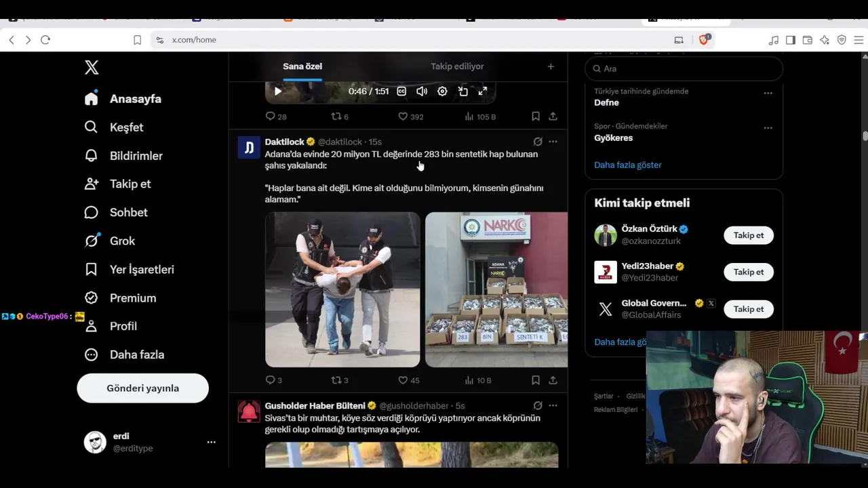Open account menu dots next to erdi
This screenshot has width=868, height=488.
tap(212, 442)
